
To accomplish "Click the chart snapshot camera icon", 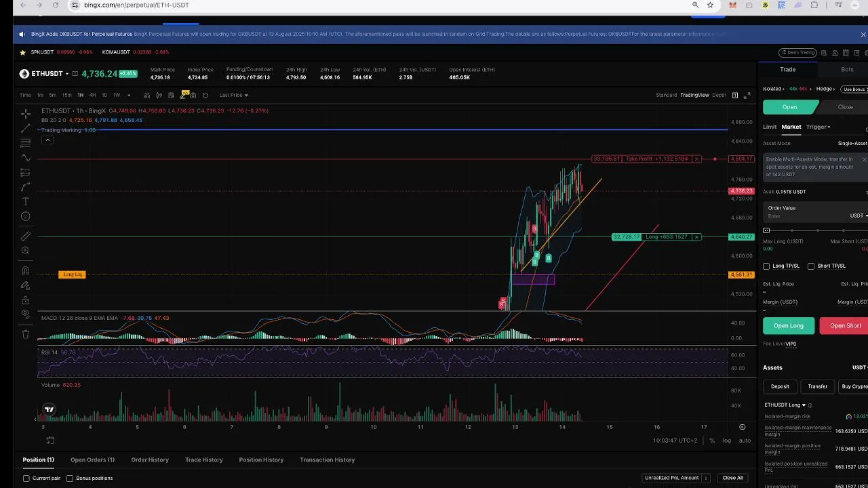I will point(193,95).
